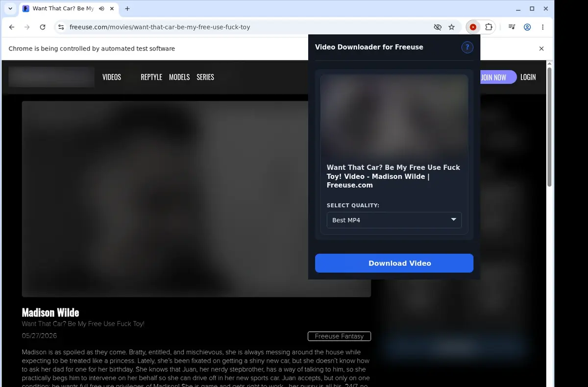588x387 pixels.
Task: Click the blurred site logo
Action: [51, 77]
